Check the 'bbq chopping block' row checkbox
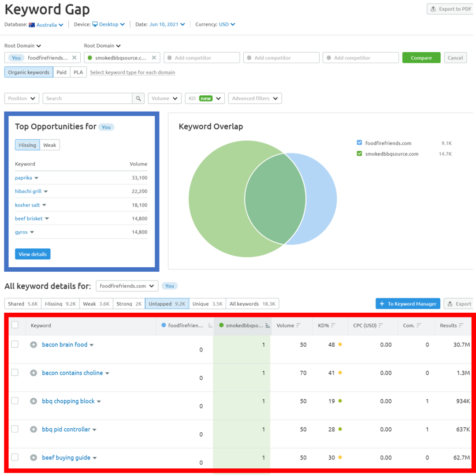 coord(15,400)
